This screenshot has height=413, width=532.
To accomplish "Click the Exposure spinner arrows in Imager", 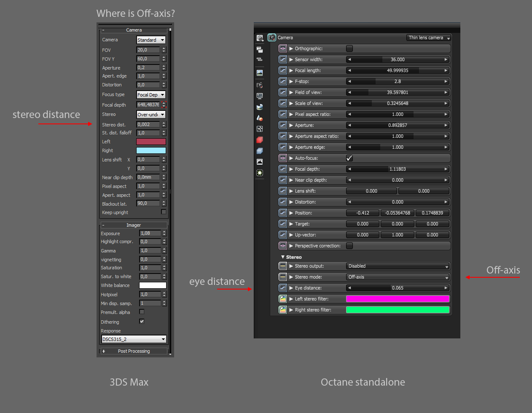I will coord(164,233).
